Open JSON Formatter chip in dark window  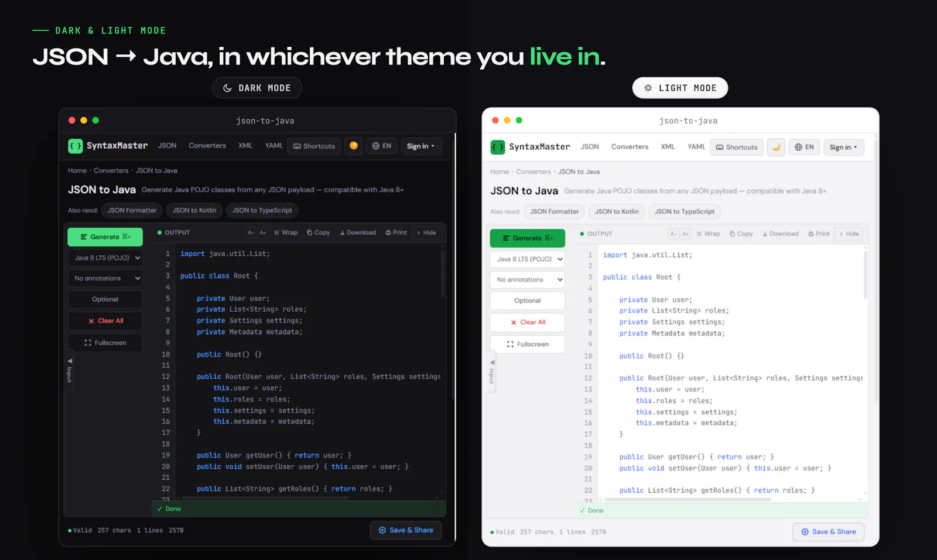[132, 210]
